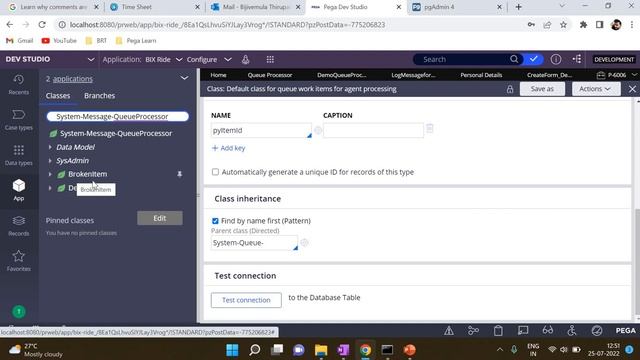Open parent class System-Queue- rule icon
The width and height of the screenshot is (640, 360).
click(x=304, y=243)
